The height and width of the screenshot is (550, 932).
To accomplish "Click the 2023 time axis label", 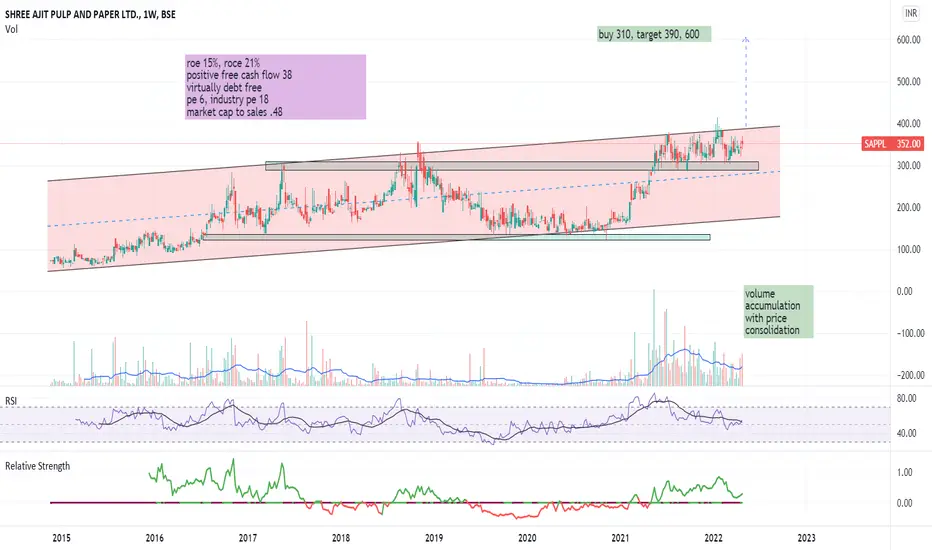I will [x=807, y=538].
